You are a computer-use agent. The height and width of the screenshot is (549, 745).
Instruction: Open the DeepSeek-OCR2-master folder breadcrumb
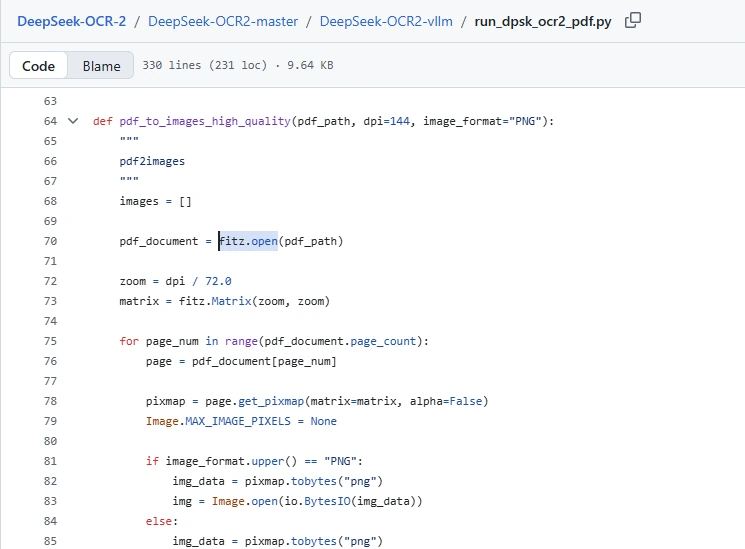223,21
